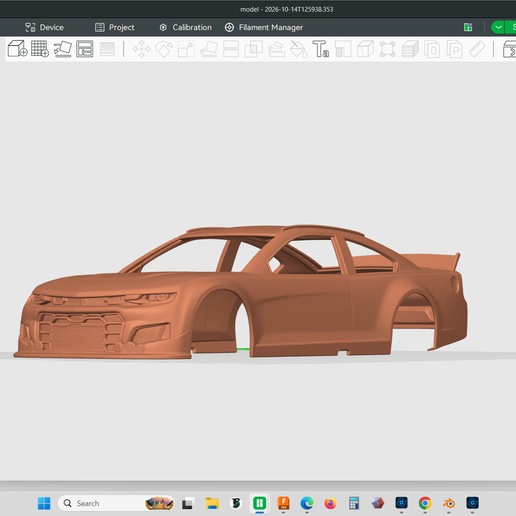Screen dimensions: 516x516
Task: Click the taskbar Search box
Action: point(116,503)
